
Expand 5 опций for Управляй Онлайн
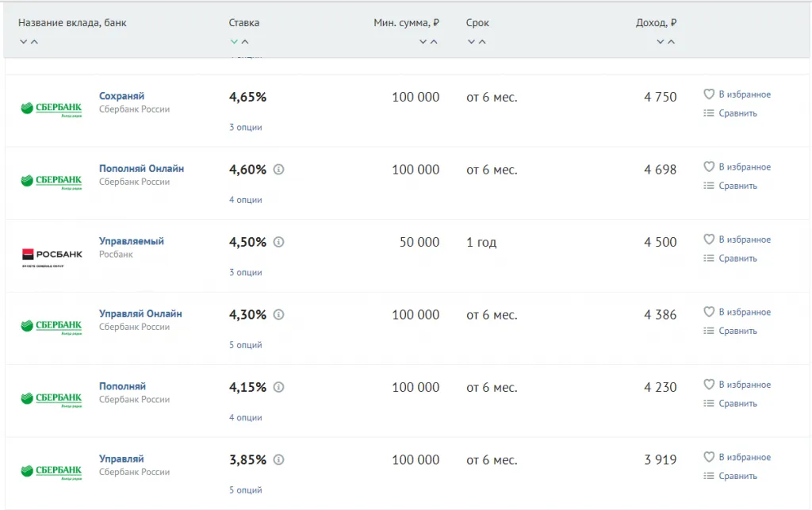245,345
